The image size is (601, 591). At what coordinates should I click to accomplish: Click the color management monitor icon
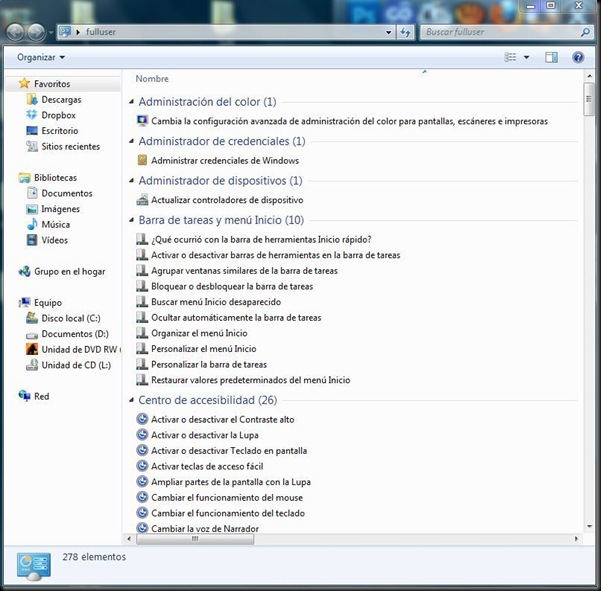click(x=142, y=121)
